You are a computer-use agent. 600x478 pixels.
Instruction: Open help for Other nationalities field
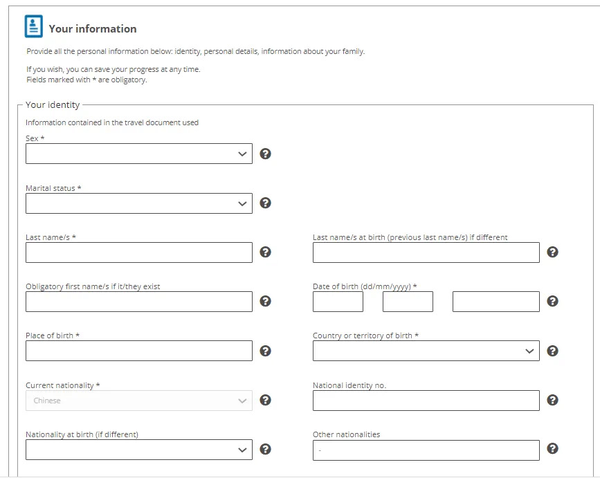pyautogui.click(x=553, y=449)
